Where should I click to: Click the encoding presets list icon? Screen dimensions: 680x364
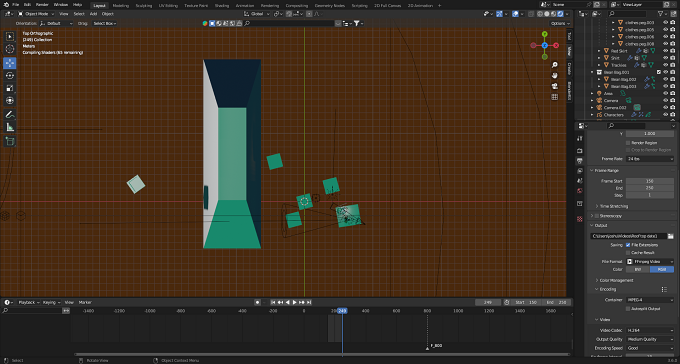coord(664,289)
